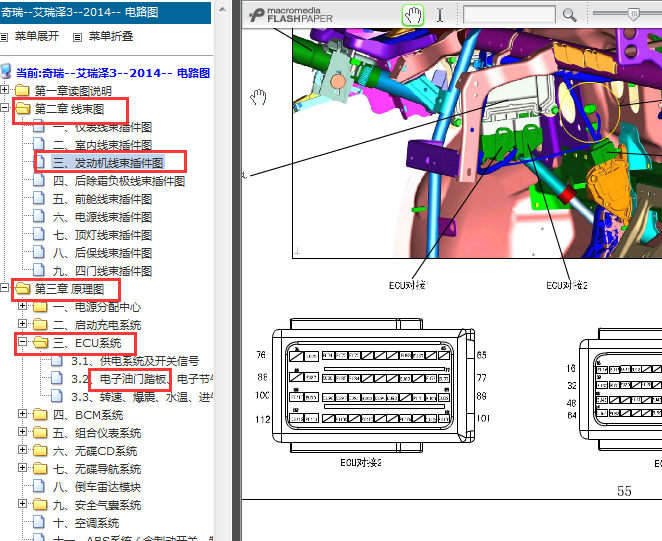
Task: Open 四、BCM系统 folder
Action: click(88, 415)
